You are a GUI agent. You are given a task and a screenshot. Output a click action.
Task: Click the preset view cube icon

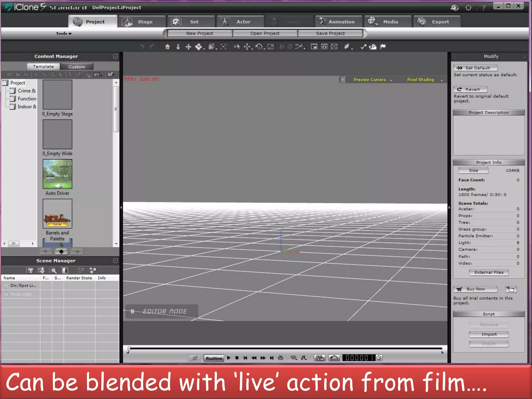pos(212,47)
